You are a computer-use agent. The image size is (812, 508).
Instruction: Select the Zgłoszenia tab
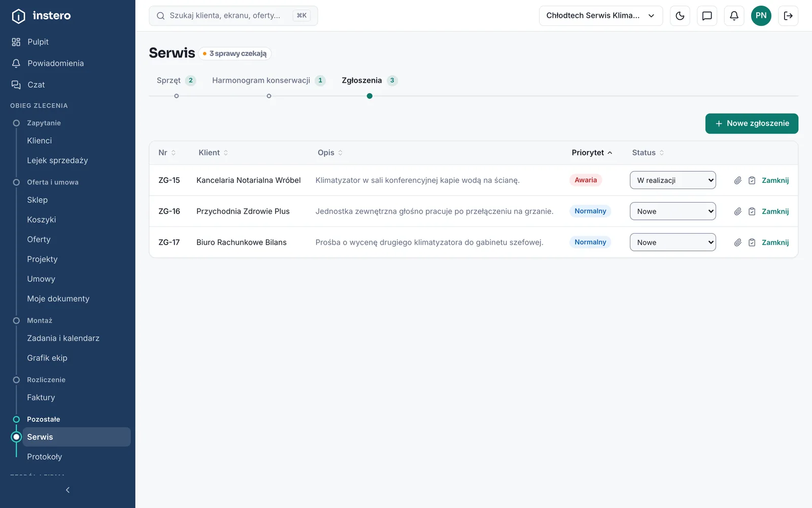point(369,80)
